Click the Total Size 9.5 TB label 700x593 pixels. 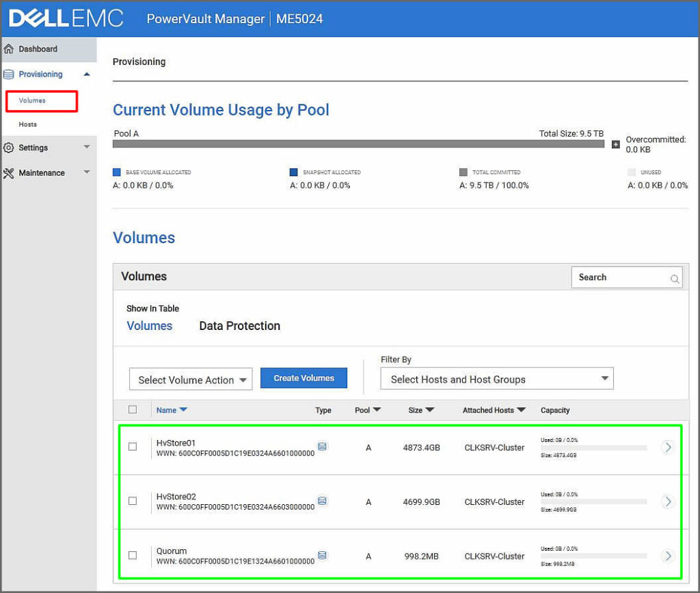571,133
